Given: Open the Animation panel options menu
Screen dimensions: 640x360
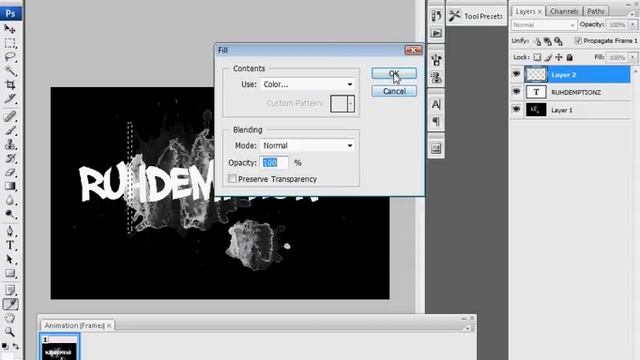Looking at the screenshot, I should tap(470, 328).
